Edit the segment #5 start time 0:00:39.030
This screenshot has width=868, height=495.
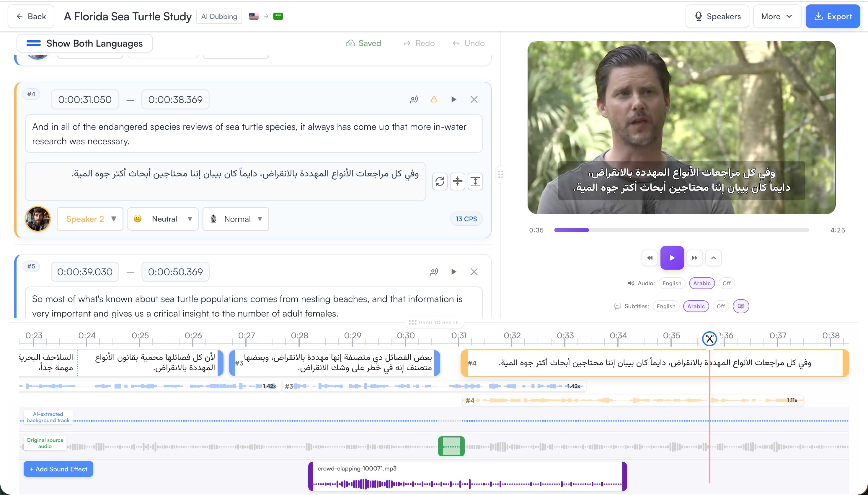(85, 272)
